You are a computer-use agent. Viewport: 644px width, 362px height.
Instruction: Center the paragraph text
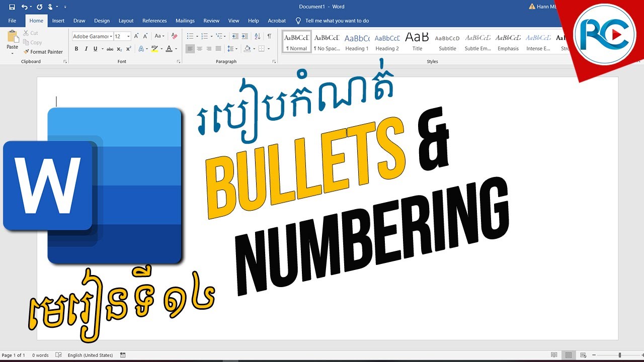200,49
